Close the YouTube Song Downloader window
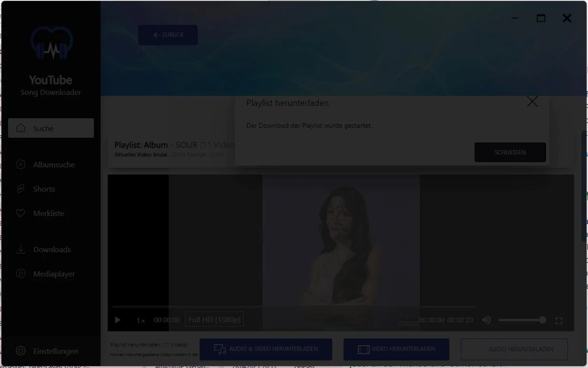 567,18
